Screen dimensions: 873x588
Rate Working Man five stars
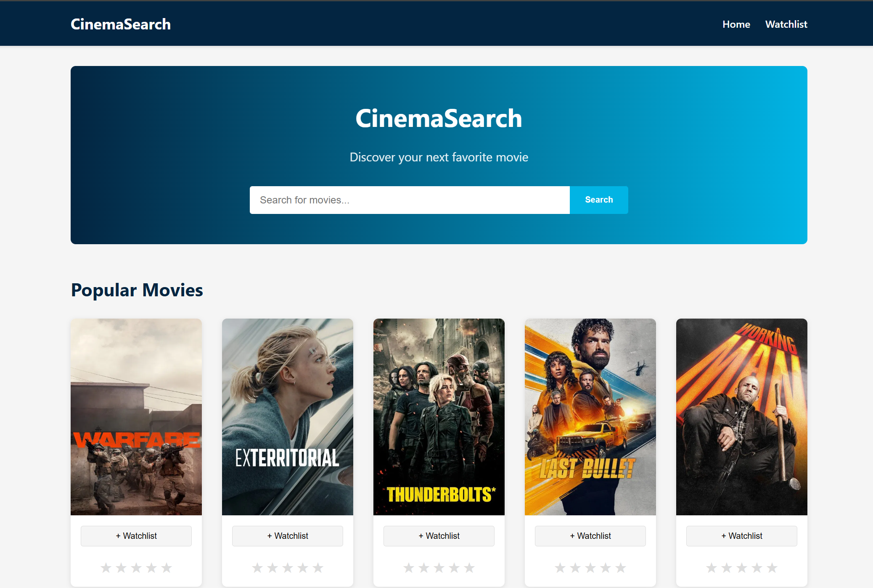pos(772,568)
